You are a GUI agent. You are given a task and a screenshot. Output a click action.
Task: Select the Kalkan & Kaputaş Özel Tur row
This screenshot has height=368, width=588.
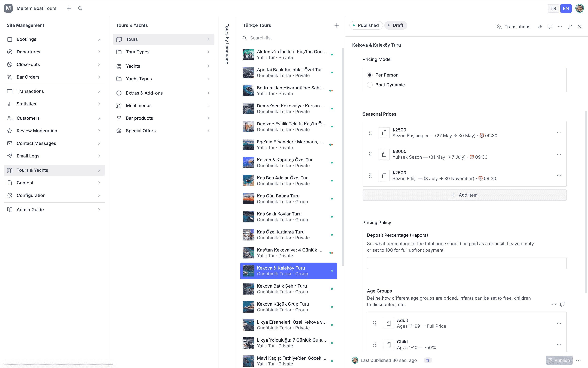click(x=288, y=163)
